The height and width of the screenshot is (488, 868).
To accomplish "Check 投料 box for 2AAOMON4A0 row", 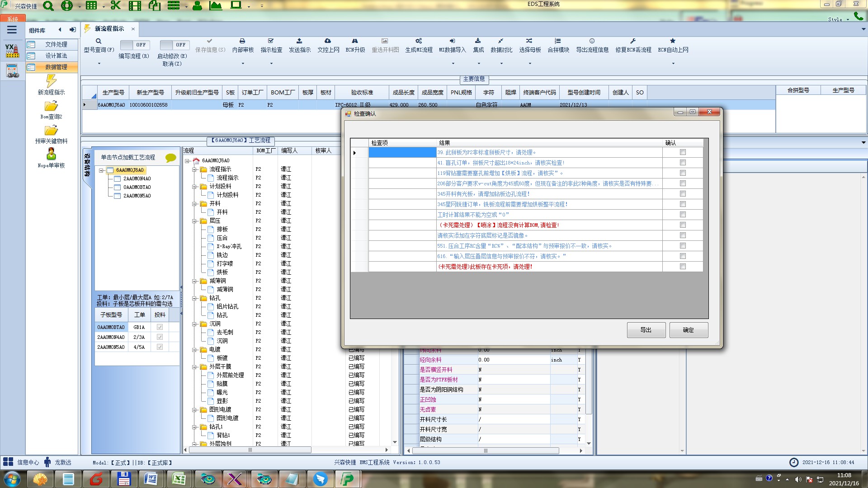I will [160, 337].
